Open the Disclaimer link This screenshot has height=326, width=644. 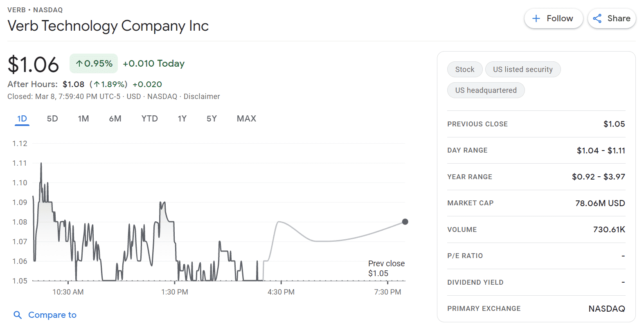(x=202, y=97)
